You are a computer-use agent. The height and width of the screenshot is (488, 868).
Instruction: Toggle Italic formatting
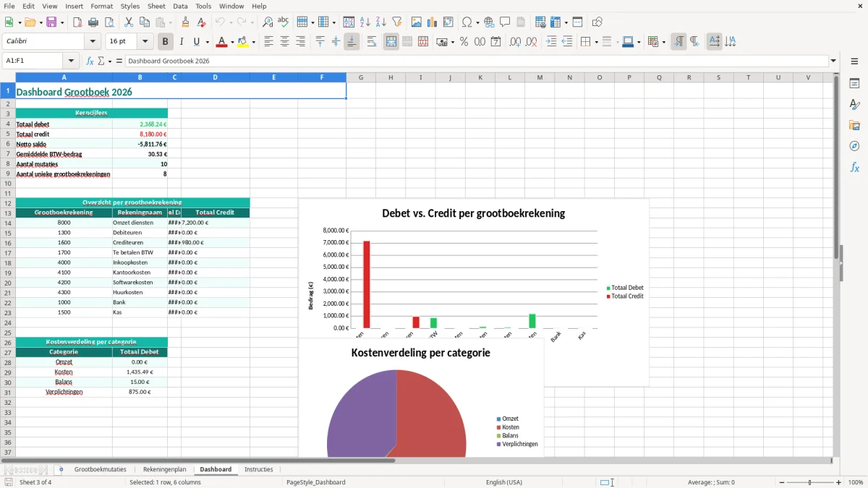point(182,42)
